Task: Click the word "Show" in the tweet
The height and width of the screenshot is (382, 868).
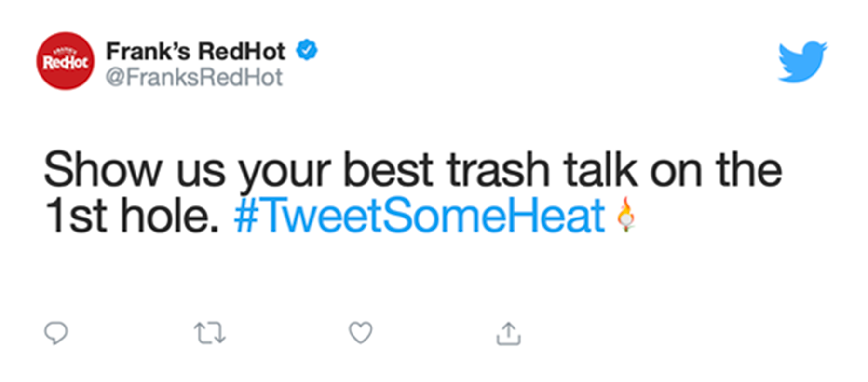Action: 103,170
